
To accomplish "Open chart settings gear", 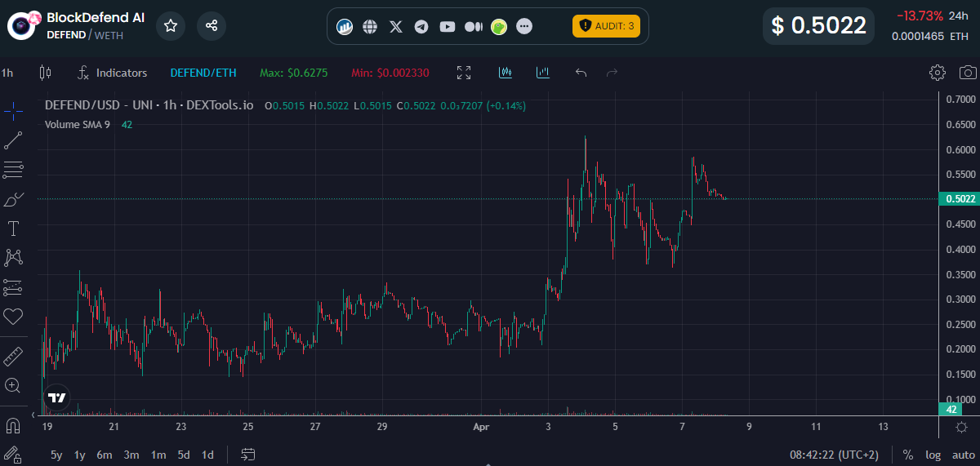I will [x=938, y=73].
